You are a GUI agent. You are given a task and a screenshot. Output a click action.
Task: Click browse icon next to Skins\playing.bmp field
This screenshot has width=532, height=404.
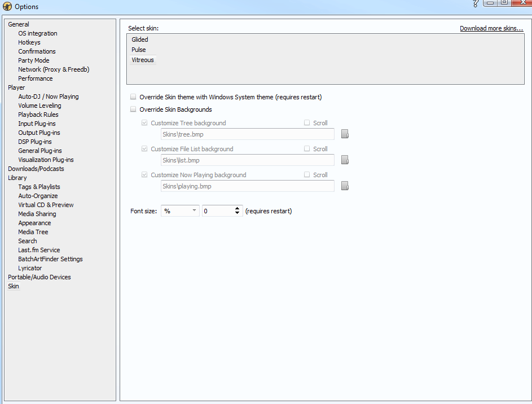[x=345, y=186]
